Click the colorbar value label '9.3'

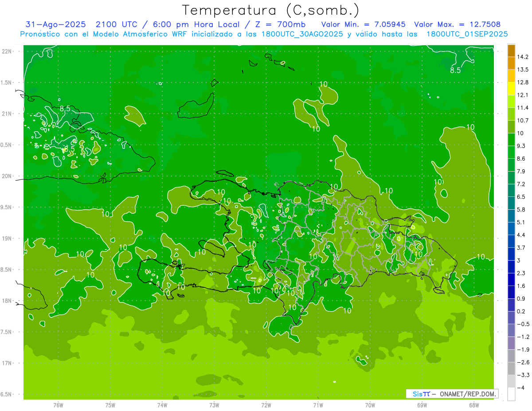[x=521, y=146]
